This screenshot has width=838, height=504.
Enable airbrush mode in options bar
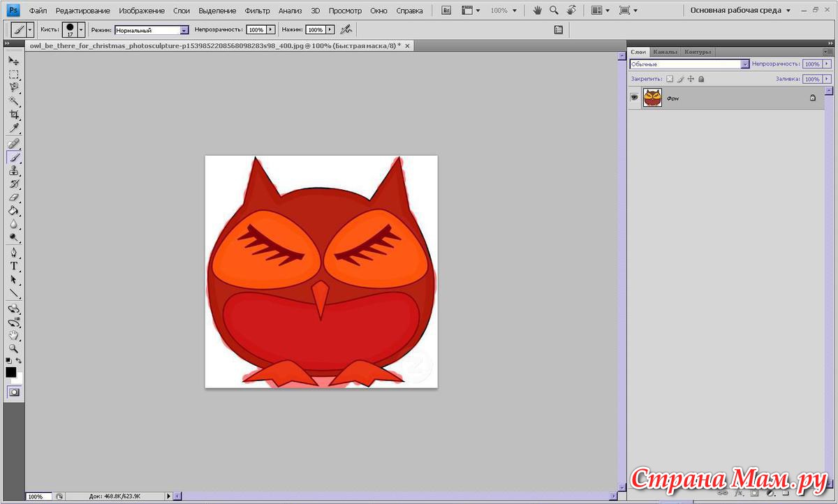click(x=346, y=30)
